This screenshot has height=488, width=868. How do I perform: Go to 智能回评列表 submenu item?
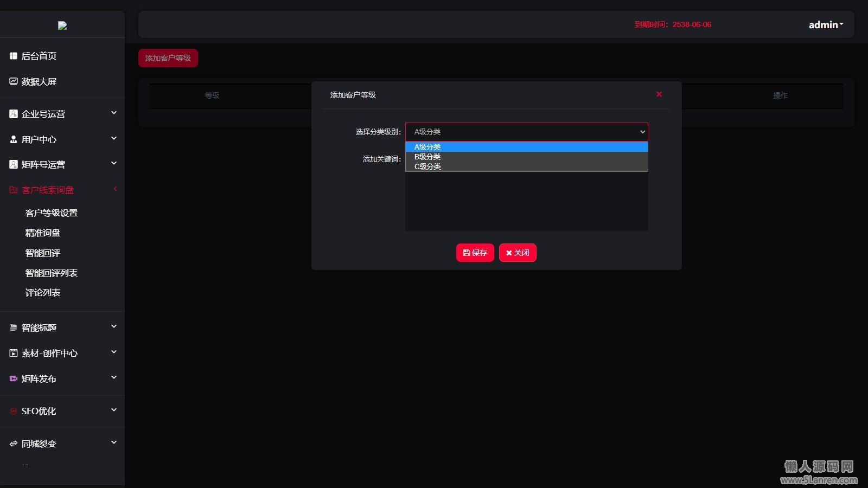[x=52, y=273]
